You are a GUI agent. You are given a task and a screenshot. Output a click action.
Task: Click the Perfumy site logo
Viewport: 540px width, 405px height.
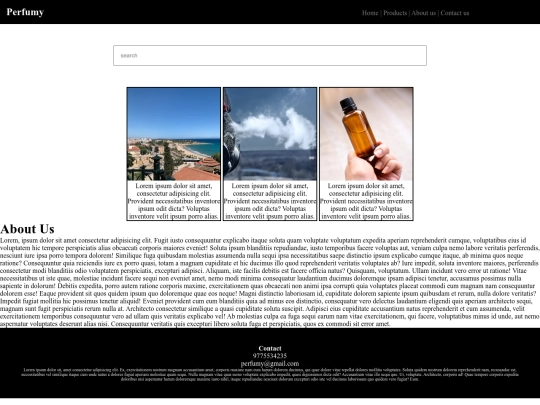[25, 12]
